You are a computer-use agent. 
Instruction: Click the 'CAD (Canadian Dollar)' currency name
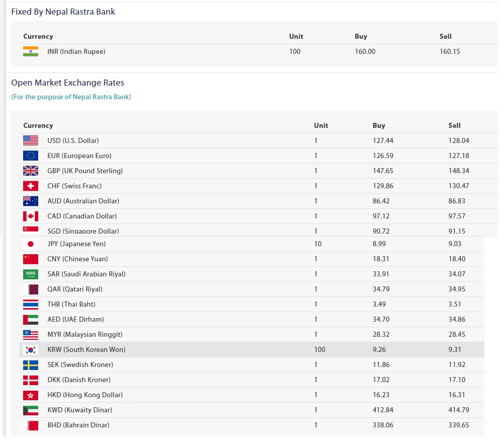click(82, 216)
